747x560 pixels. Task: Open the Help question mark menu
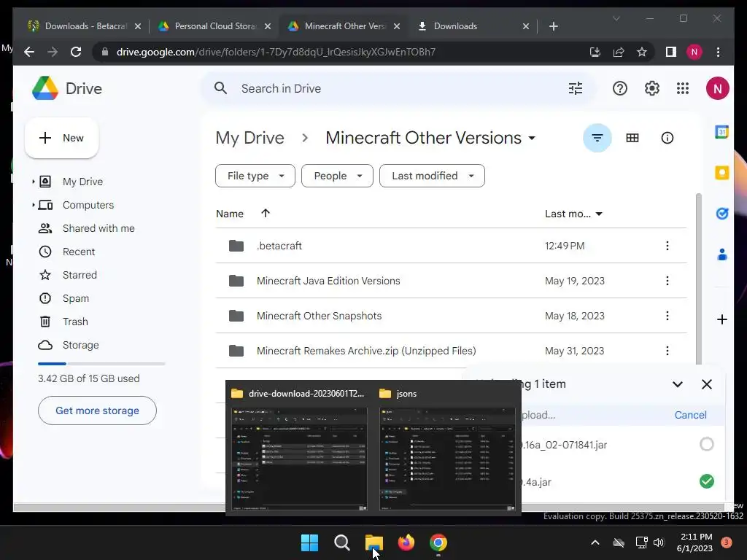(x=620, y=88)
